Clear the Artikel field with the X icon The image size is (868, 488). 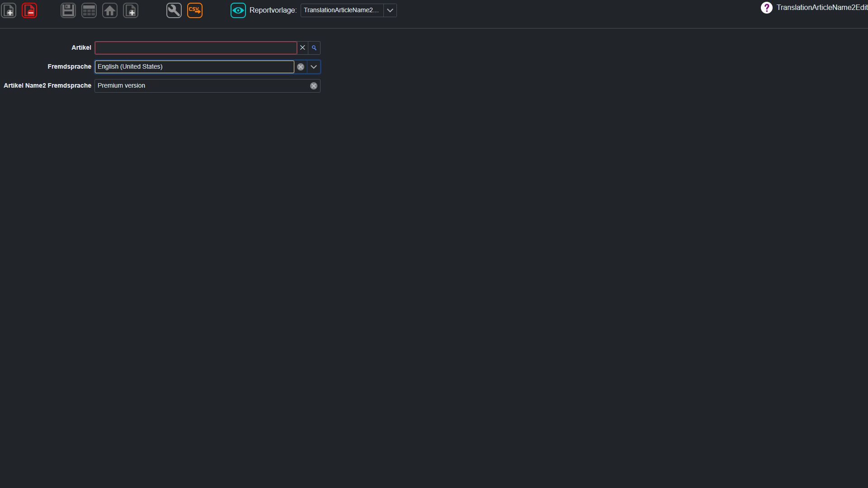click(302, 47)
